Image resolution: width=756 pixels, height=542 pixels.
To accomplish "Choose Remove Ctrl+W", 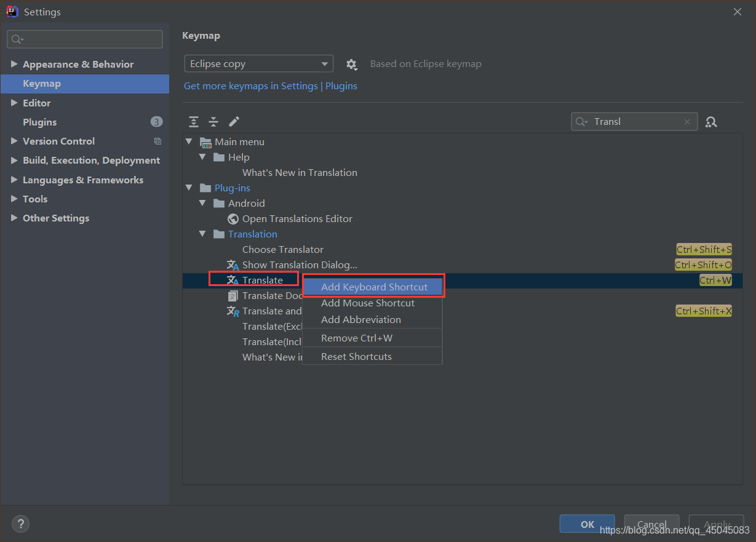I will [x=373, y=338].
